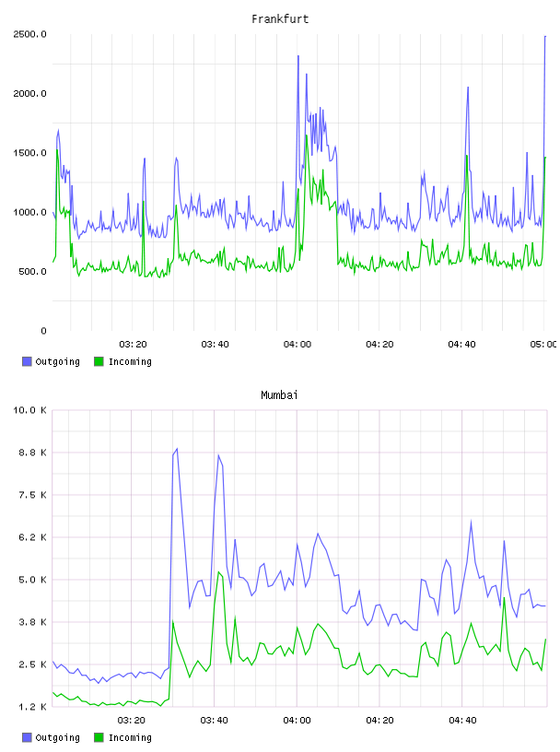Click the 03:20 time label in Frankfurt chart

click(x=133, y=345)
